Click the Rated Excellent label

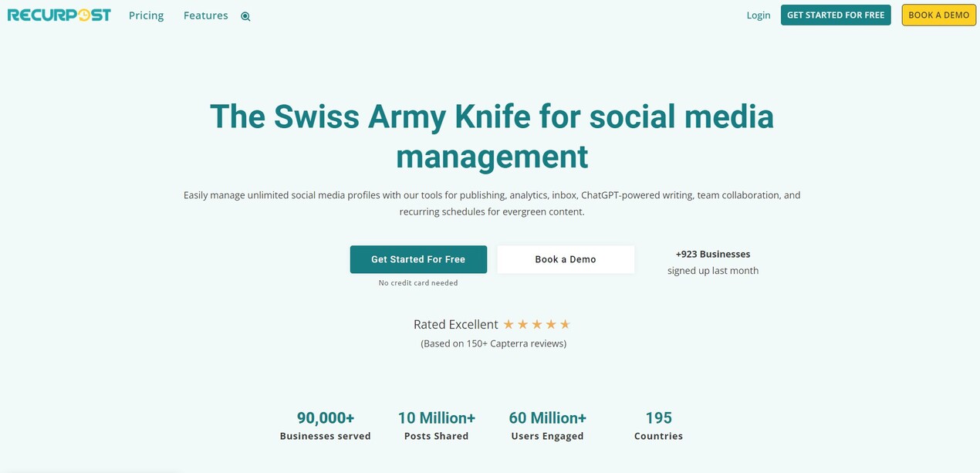(456, 324)
